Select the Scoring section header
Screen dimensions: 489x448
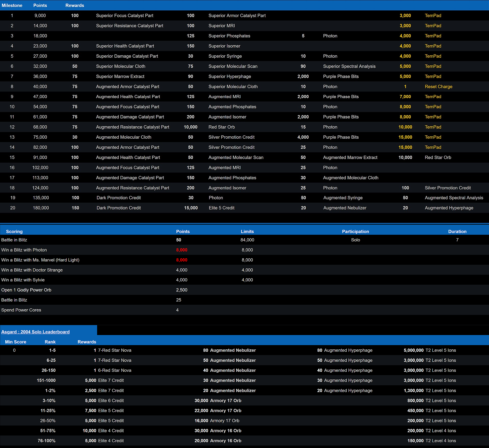14,231
